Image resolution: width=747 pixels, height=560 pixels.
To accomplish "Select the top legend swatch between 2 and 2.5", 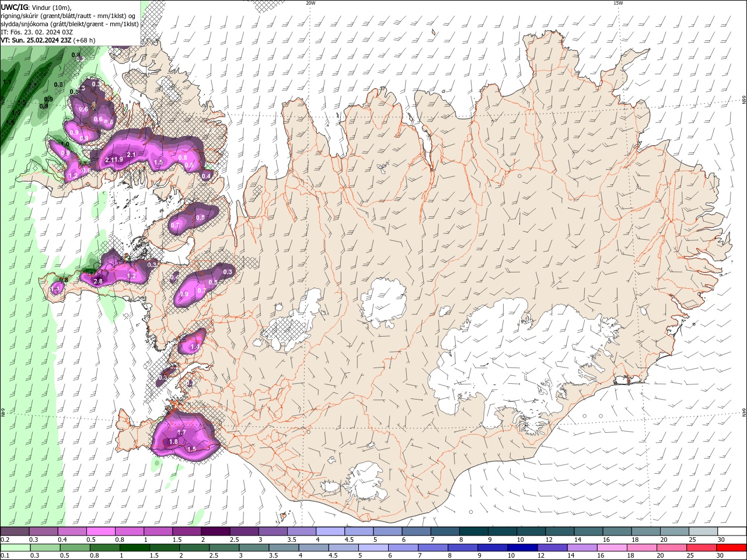I will point(215,532).
